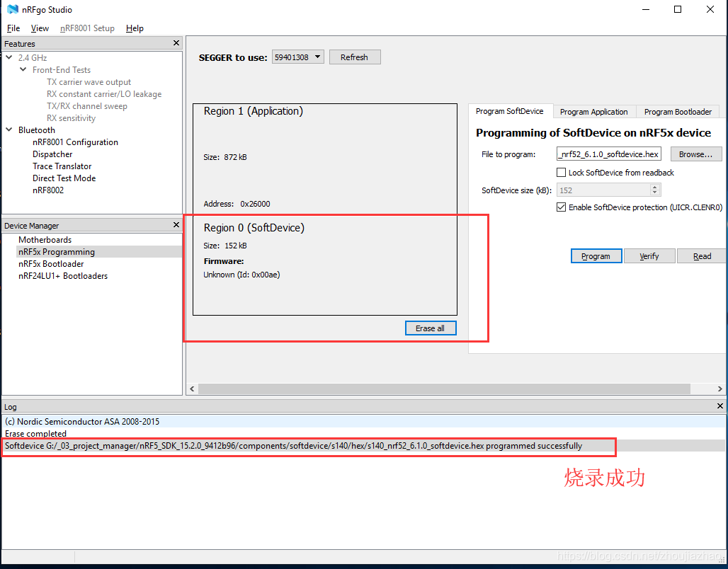Viewport: 728px width, 569px height.
Task: Select TX/RX channel sweep
Action: 87,106
